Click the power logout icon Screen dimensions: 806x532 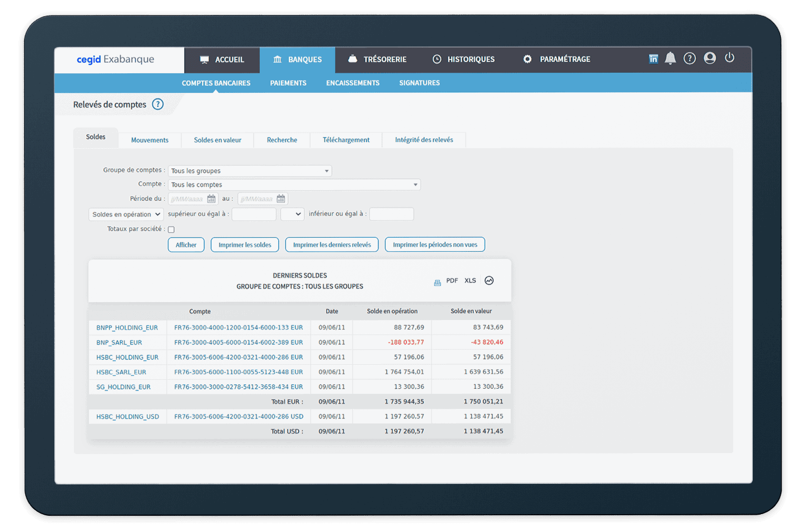point(729,58)
